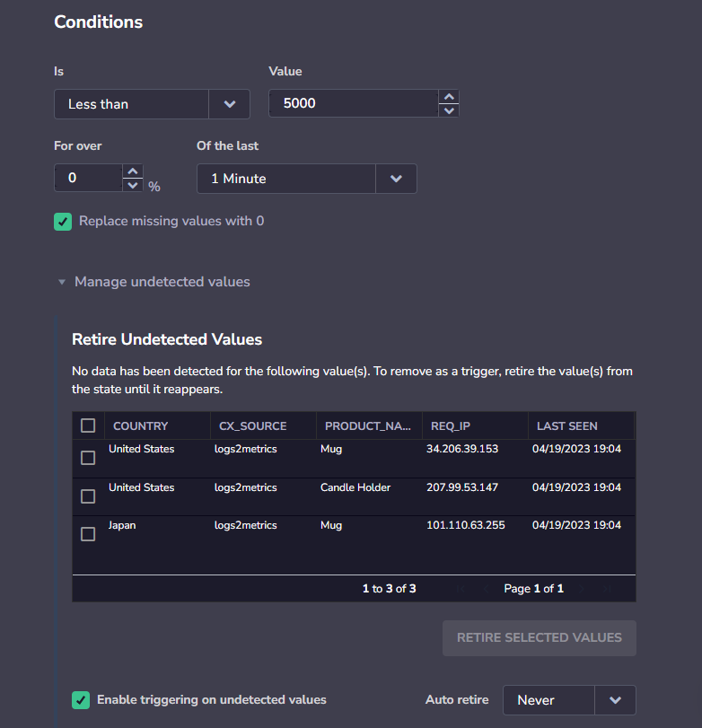Select the Candle Holder row checkbox
Screen dimensions: 702x728
click(88, 496)
